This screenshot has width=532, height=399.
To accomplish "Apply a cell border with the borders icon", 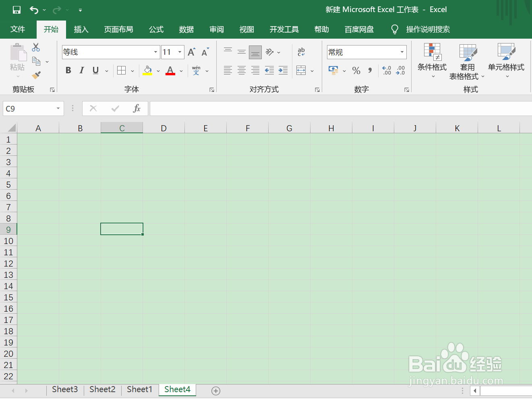I will (121, 70).
